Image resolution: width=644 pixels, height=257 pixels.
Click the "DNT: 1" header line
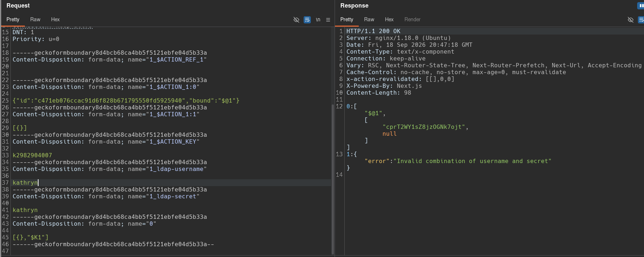click(x=23, y=32)
